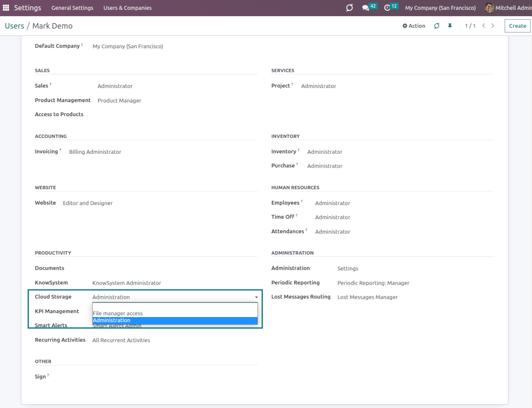Open Users & Companies menu

point(127,8)
